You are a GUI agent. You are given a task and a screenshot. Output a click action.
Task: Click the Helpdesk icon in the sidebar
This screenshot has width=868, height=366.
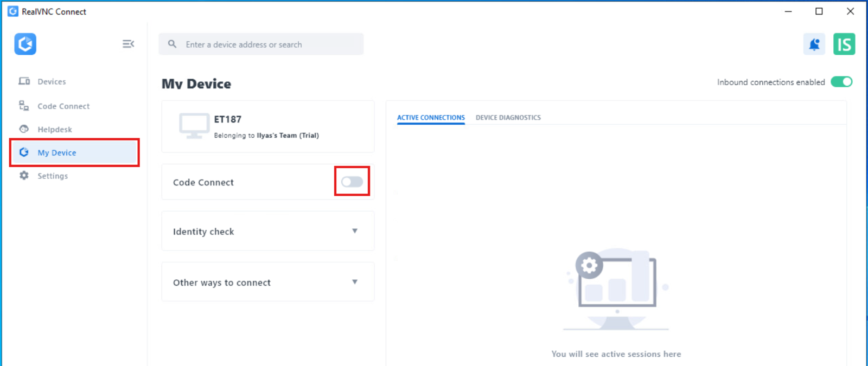[24, 129]
